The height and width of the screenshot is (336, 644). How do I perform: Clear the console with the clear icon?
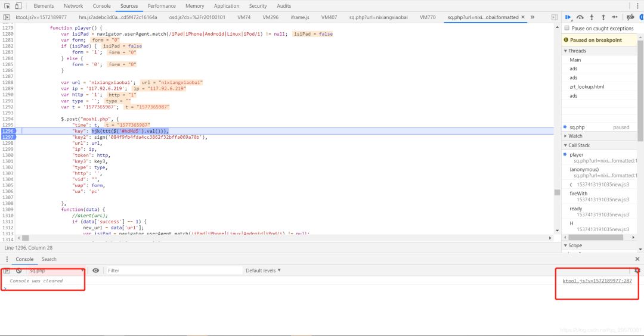[18, 270]
